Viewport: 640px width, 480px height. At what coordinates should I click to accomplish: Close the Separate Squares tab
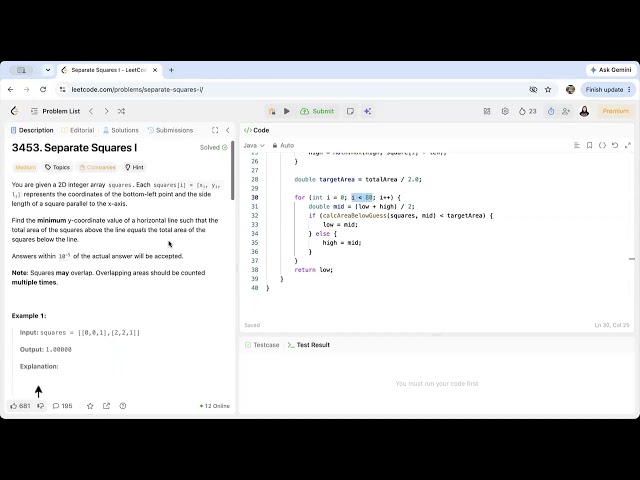pyautogui.click(x=155, y=70)
